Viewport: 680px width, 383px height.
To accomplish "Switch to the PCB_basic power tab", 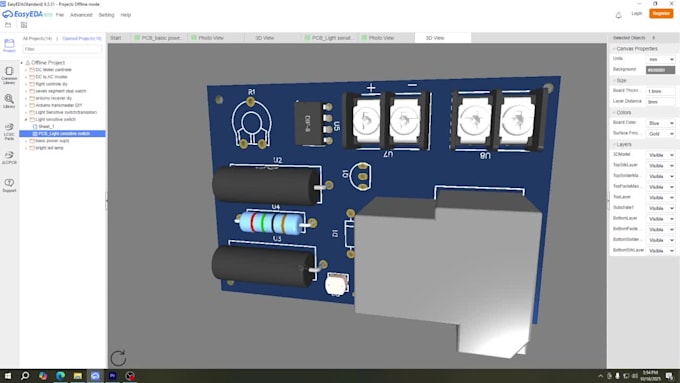I will click(159, 38).
